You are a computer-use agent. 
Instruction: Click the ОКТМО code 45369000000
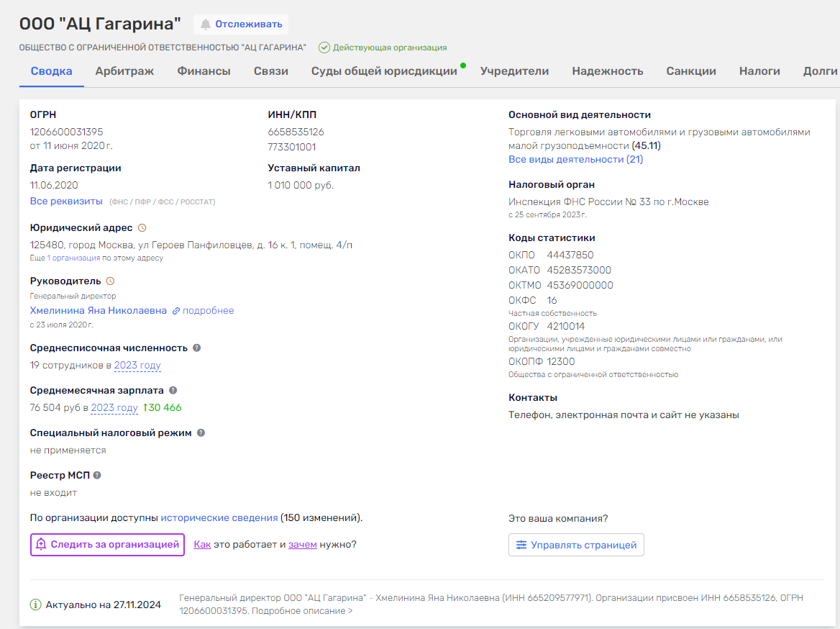(x=580, y=285)
